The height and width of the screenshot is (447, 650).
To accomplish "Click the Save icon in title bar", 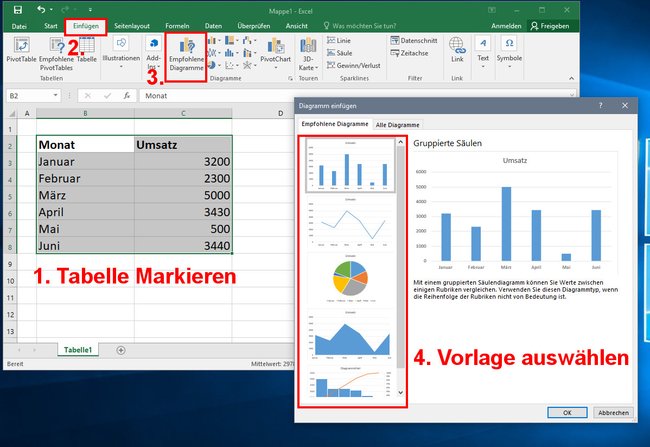I will 17,10.
